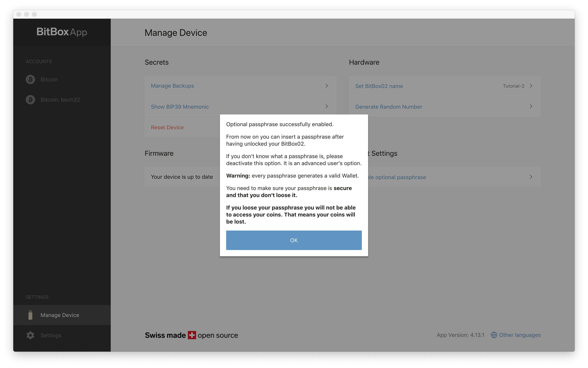Open the Bitcoin account in the sidebar
The width and height of the screenshot is (588, 368).
pos(49,79)
